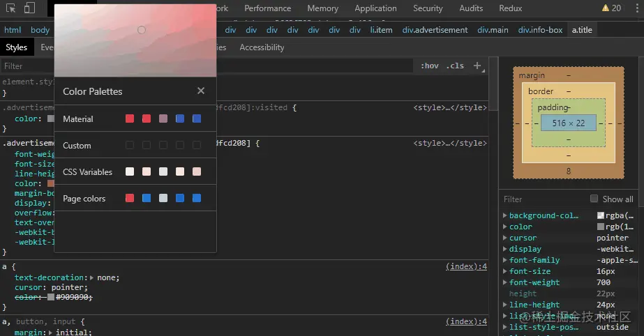Viewport: 644px width, 336px height.
Task: Click the color picker cursor circle handle
Action: coord(141,30)
